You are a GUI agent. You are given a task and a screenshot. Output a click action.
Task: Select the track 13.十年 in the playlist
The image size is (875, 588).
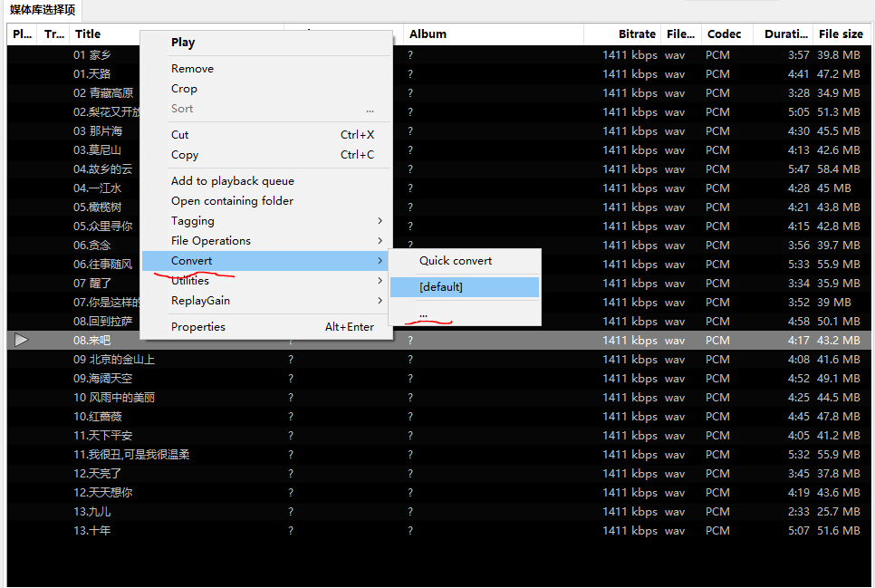tap(92, 531)
